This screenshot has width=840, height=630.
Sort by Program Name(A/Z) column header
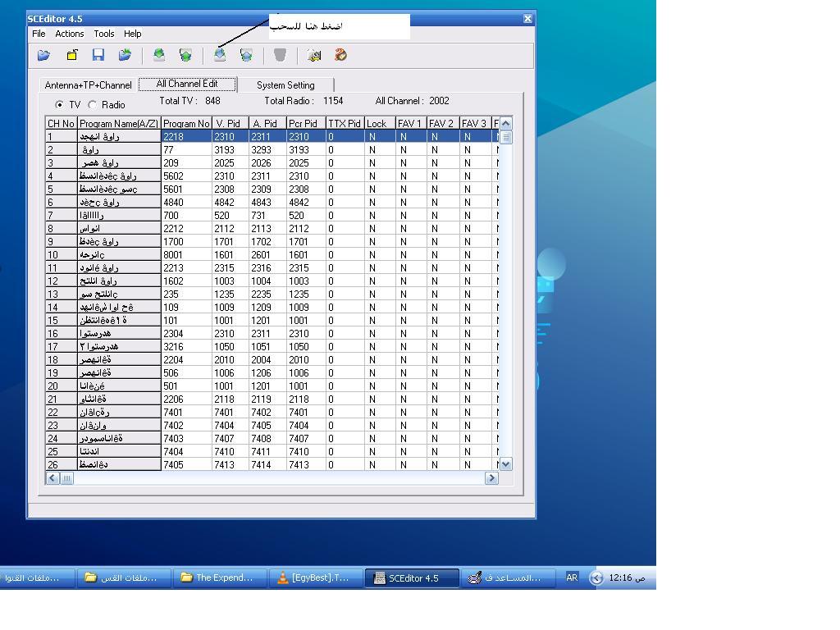point(119,123)
